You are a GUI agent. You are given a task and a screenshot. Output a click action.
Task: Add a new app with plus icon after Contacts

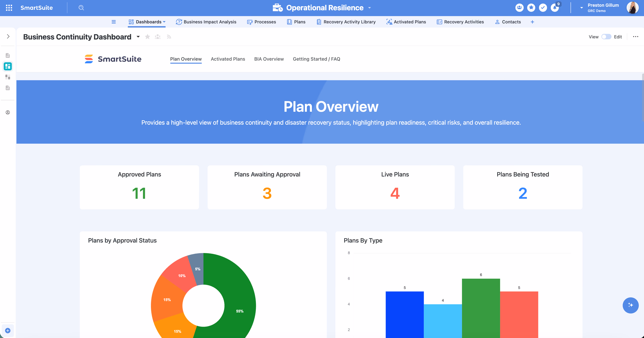tap(532, 22)
